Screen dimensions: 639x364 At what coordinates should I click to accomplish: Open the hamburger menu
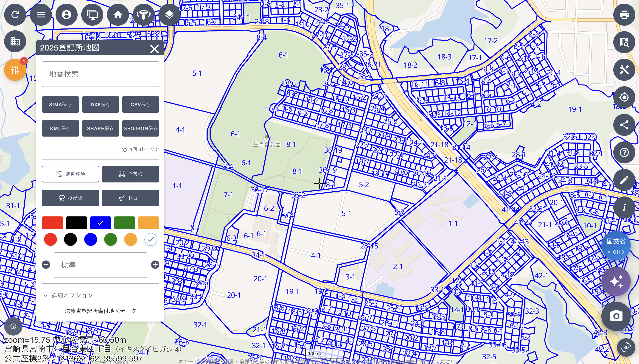[x=41, y=15]
